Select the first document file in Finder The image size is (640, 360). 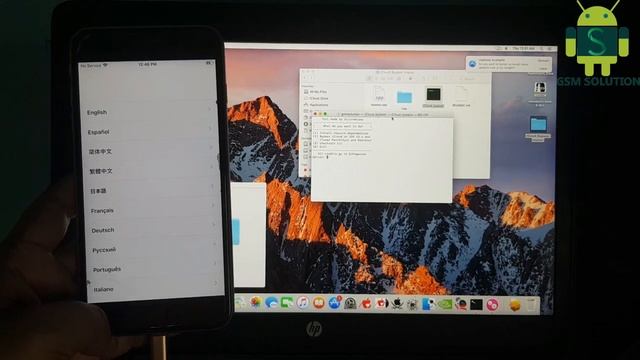pyautogui.click(x=379, y=94)
